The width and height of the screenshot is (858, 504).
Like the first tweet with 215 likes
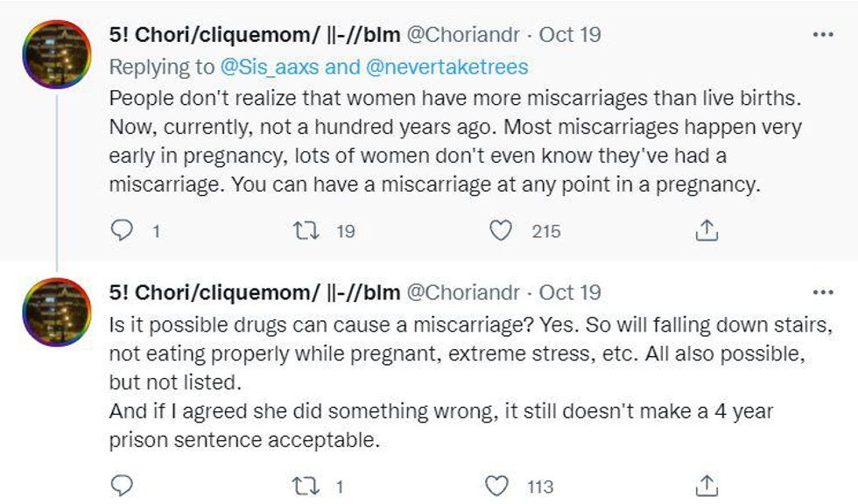(500, 231)
